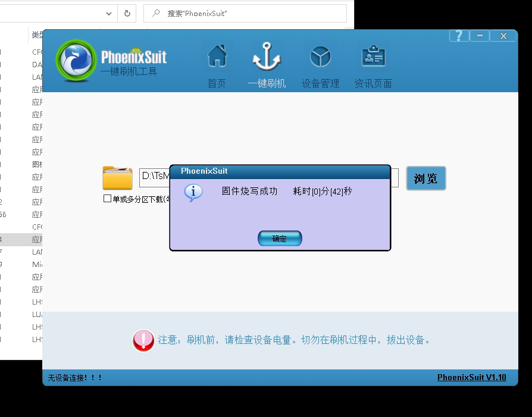The width and height of the screenshot is (532, 417).
Task: Click the Explorer row starting with 图
Action: click(x=21, y=164)
